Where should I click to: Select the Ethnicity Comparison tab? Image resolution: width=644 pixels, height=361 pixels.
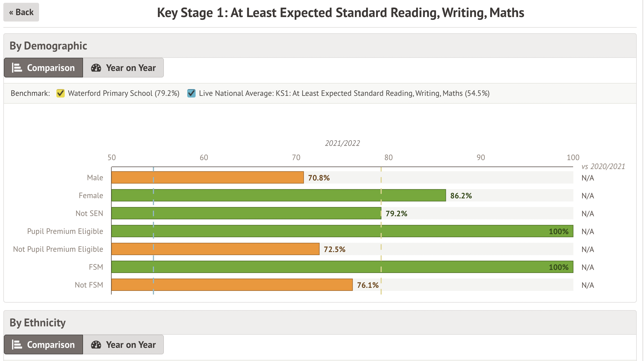click(44, 345)
